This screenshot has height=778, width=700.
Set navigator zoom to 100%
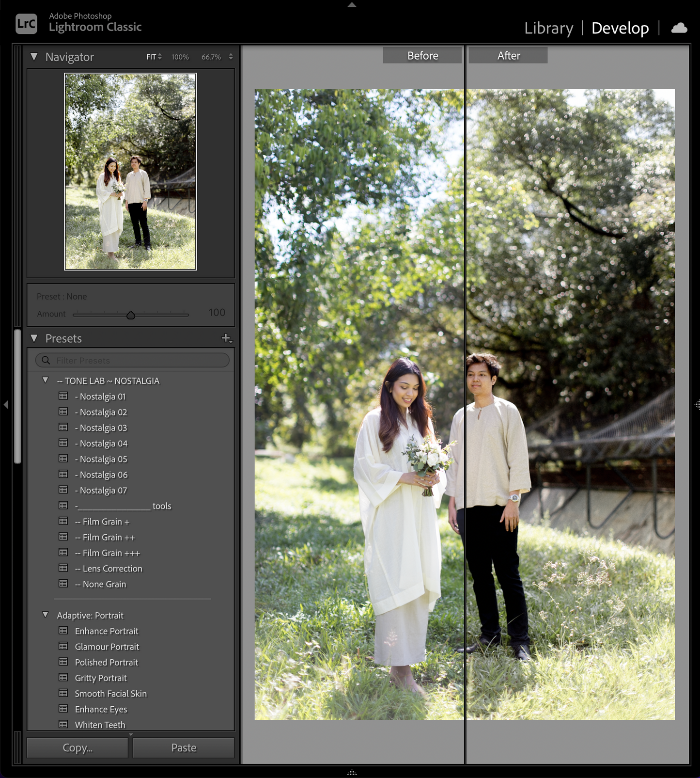180,57
